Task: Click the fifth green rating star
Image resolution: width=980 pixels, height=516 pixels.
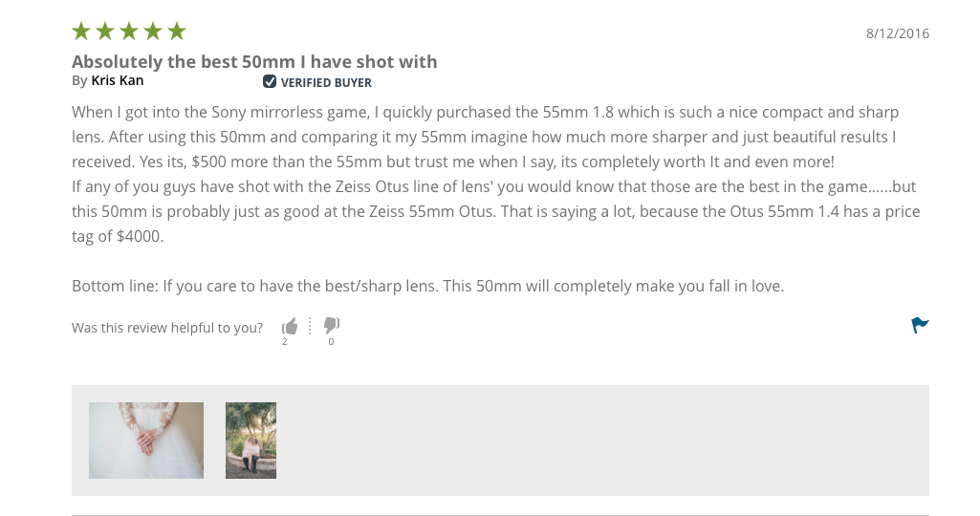Action: tap(177, 31)
